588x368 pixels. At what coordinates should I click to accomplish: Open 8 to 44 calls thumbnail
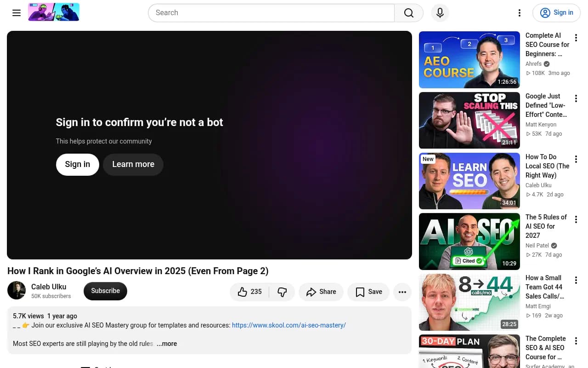(469, 302)
